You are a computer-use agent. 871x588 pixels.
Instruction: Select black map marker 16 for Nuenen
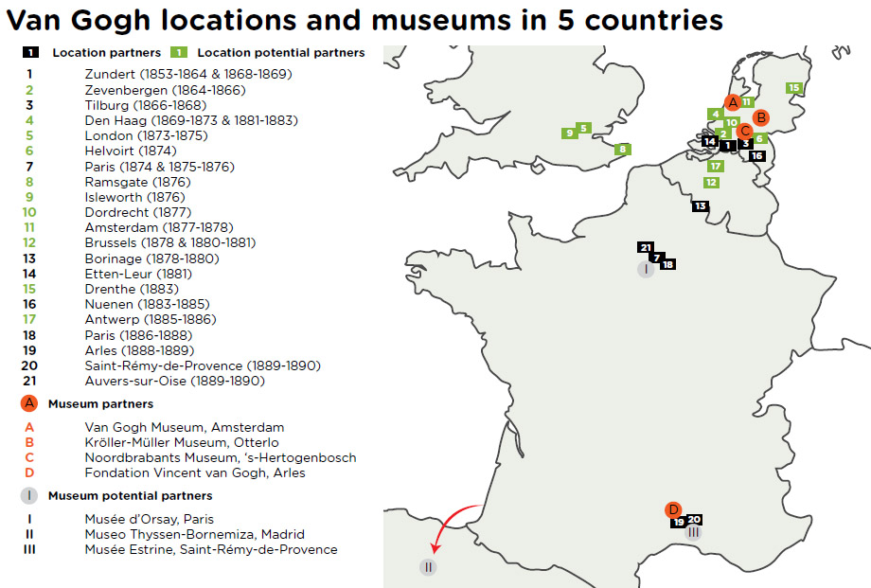click(756, 155)
